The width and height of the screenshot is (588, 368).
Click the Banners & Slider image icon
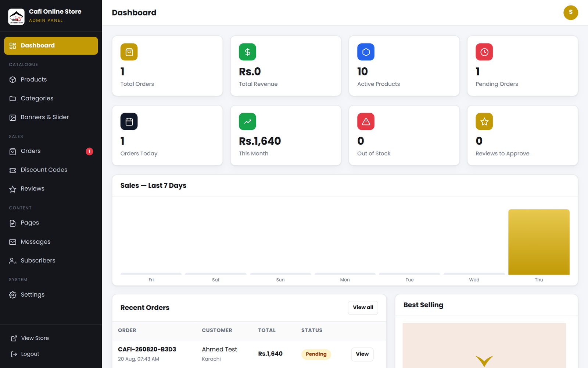click(x=13, y=117)
